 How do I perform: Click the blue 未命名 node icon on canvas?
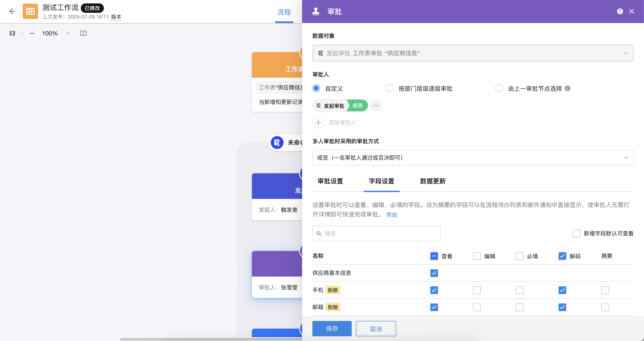click(277, 143)
